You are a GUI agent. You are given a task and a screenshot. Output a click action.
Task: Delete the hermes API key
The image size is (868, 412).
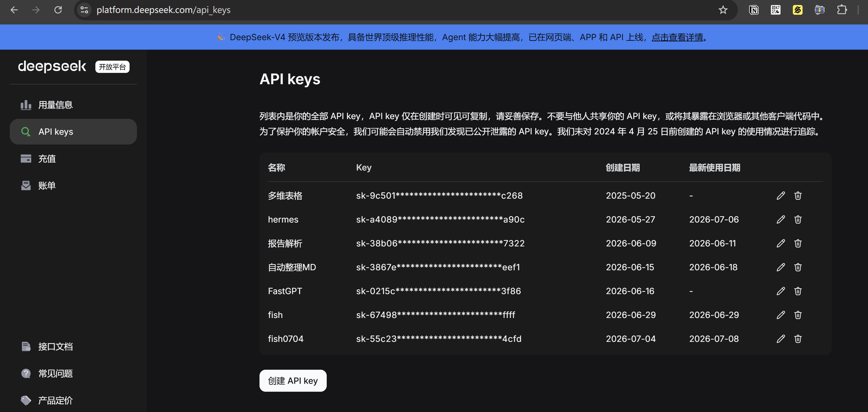pyautogui.click(x=798, y=219)
